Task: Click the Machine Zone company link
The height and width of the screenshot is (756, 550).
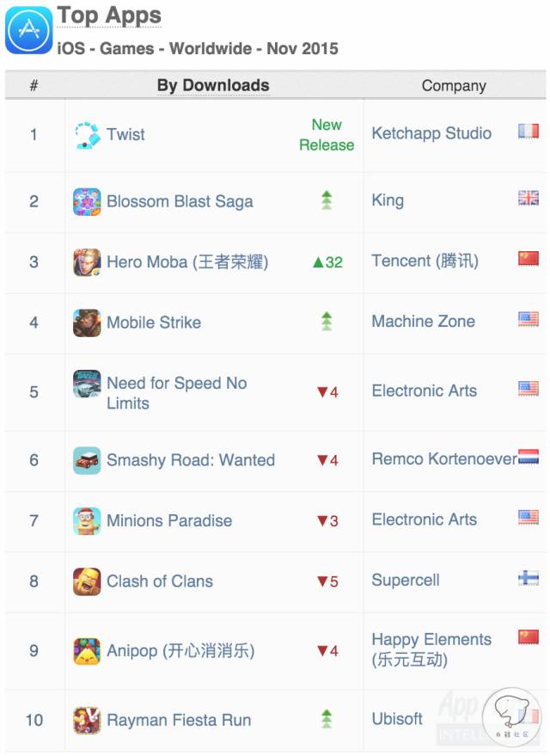Action: tap(424, 321)
